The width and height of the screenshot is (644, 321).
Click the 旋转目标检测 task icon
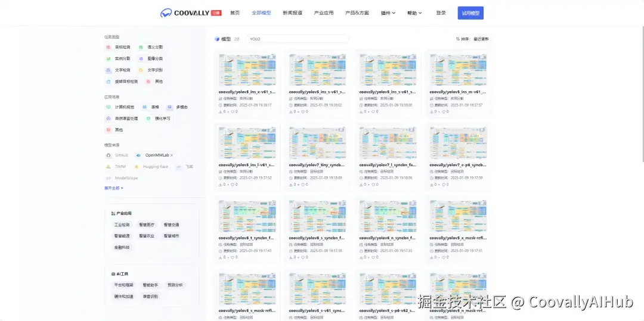tap(109, 82)
